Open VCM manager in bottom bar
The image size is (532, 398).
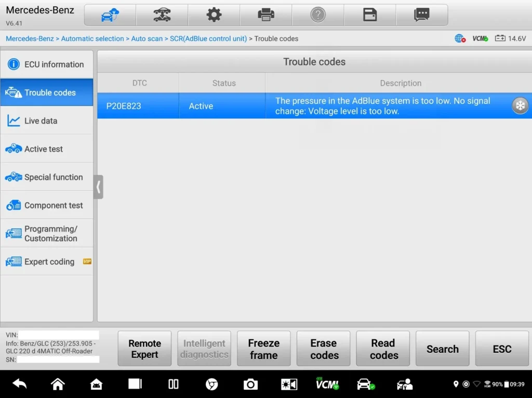click(x=327, y=384)
